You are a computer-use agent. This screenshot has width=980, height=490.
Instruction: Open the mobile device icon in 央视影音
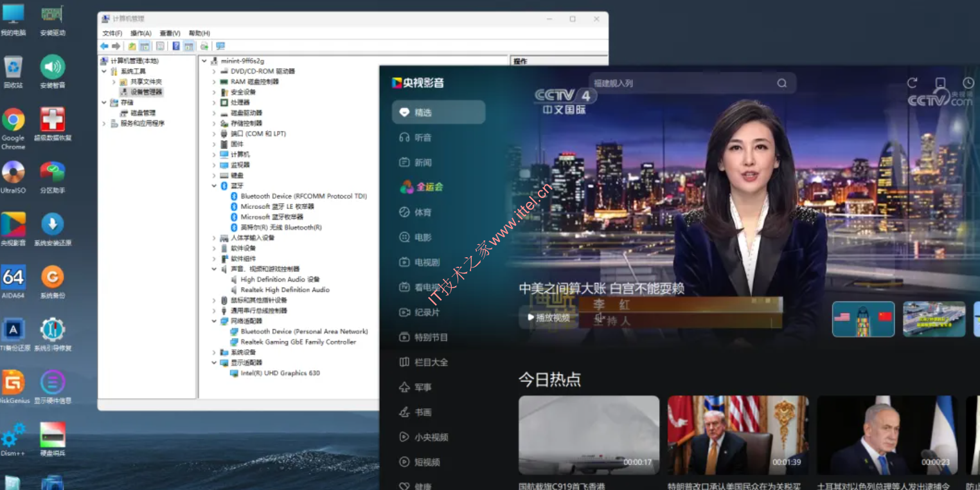pos(940,83)
